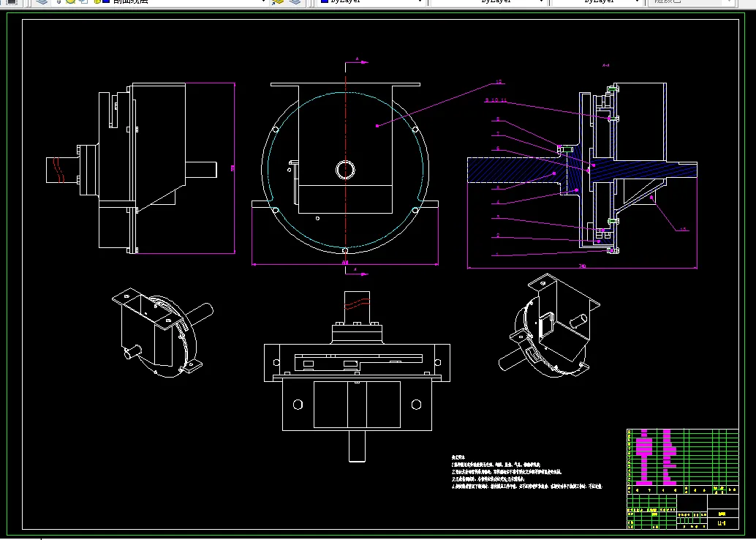
Task: Open the color ByLayer dropdown with blue swatch
Action: [x=371, y=1]
